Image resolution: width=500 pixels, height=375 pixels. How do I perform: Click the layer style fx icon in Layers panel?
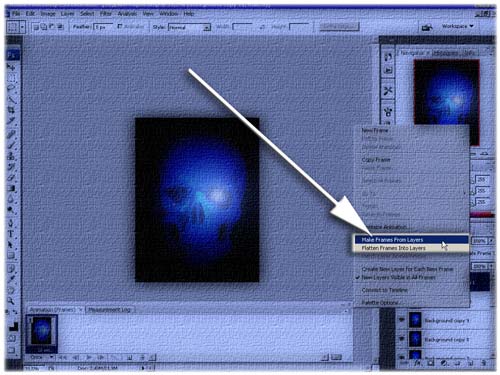click(x=417, y=363)
